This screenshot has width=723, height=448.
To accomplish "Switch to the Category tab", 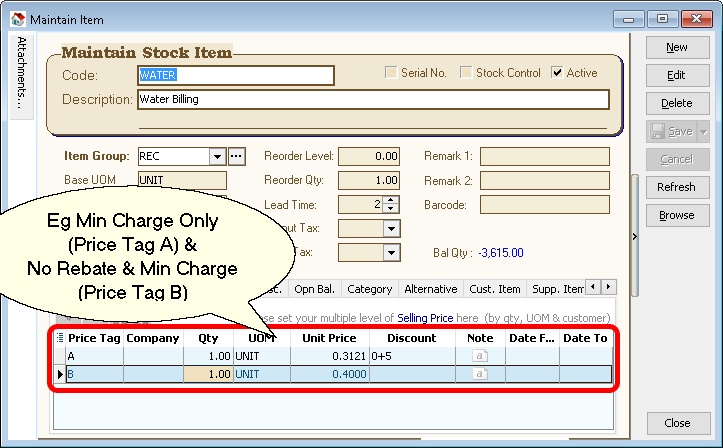I will [x=369, y=289].
